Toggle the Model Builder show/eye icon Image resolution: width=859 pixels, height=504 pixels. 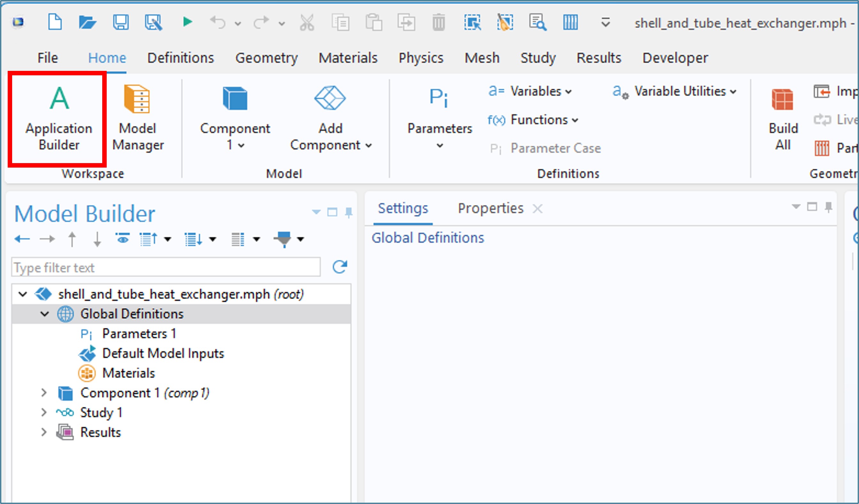point(122,239)
